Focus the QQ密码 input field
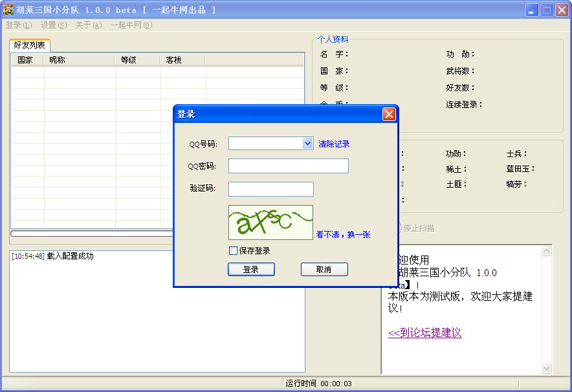 click(x=288, y=166)
